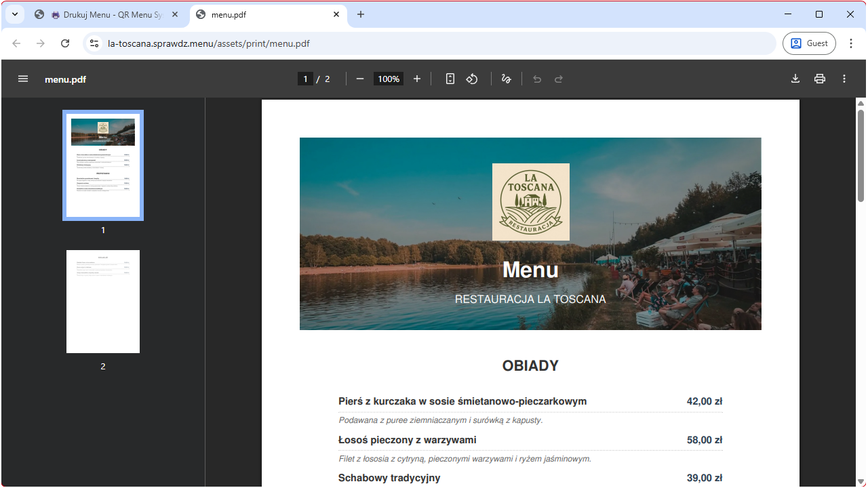868x488 pixels.
Task: Print the menu PDF
Action: (x=819, y=79)
